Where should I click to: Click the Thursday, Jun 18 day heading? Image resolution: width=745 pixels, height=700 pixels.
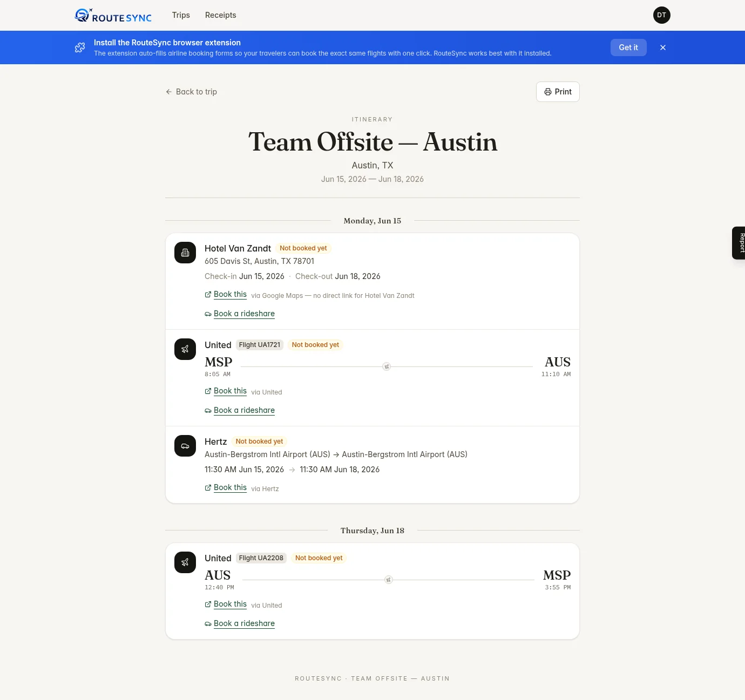(x=372, y=531)
